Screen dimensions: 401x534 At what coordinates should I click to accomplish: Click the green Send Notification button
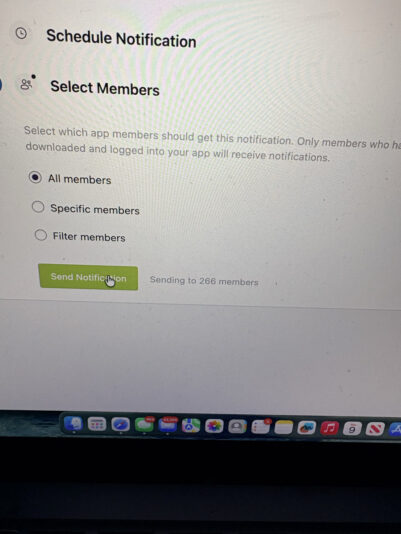88,277
